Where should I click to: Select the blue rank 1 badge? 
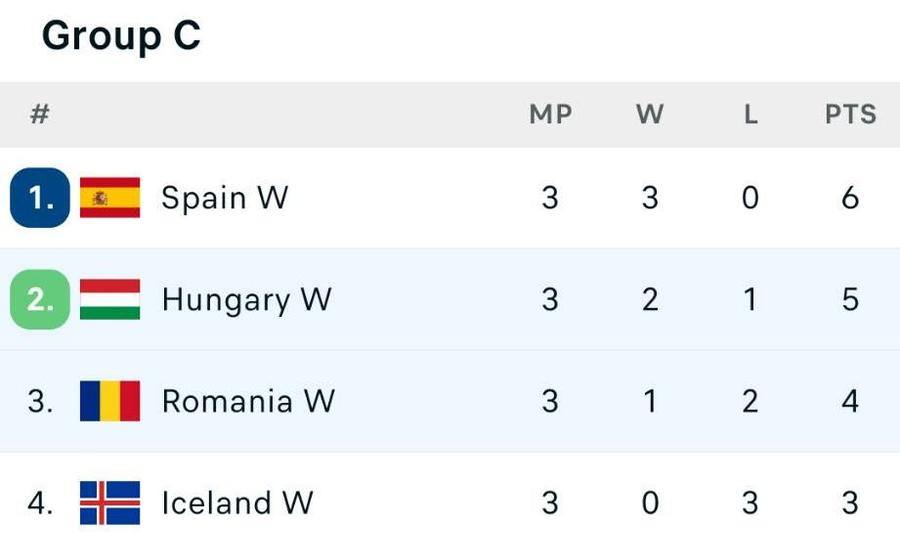point(40,198)
